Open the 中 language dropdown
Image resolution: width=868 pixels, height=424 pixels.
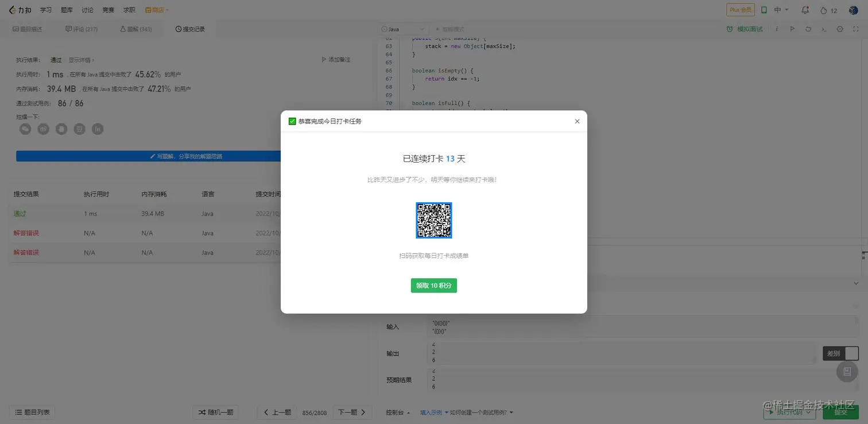(x=781, y=10)
